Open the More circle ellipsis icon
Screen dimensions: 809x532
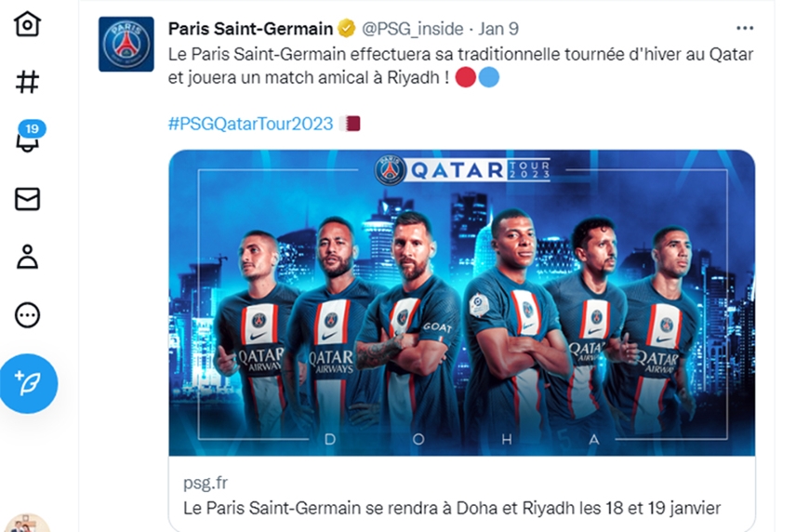click(x=27, y=314)
